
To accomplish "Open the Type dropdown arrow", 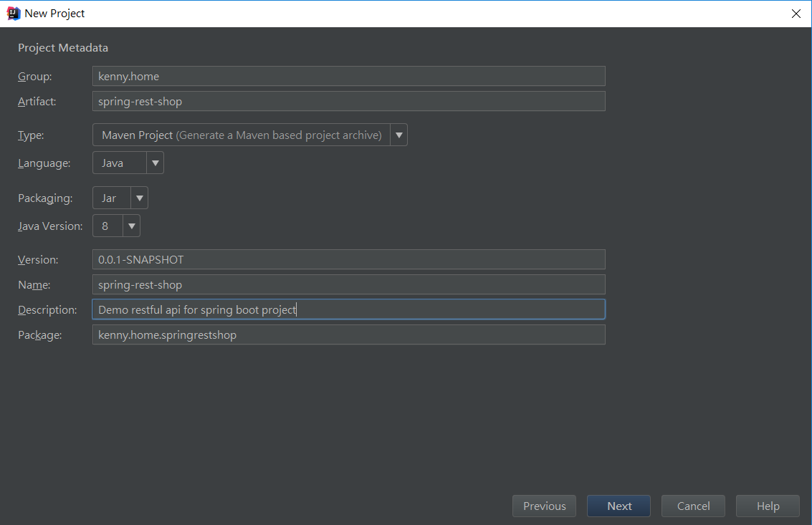I will point(399,135).
